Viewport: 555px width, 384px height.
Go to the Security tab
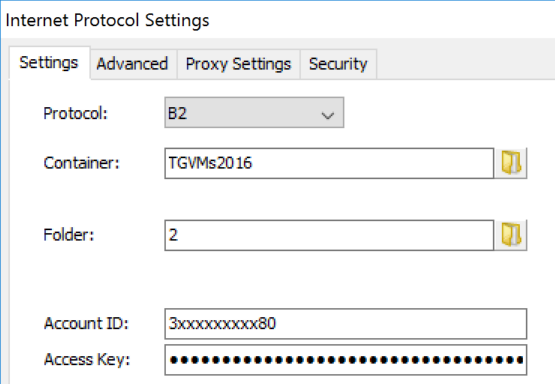[338, 64]
